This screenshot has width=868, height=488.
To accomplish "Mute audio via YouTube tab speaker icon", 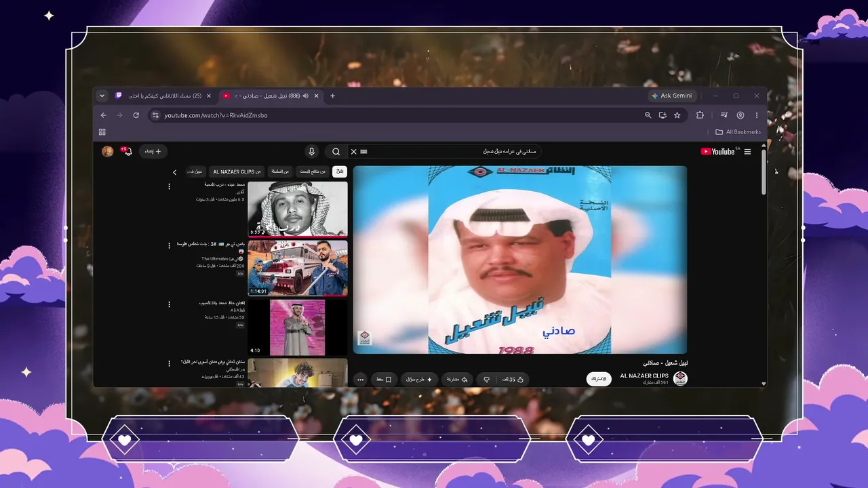I will click(305, 96).
